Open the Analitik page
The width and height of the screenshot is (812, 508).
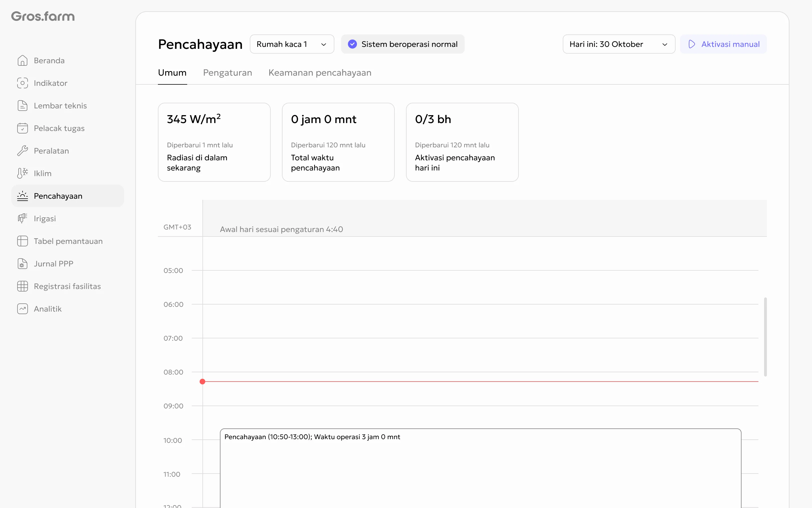pos(67,309)
